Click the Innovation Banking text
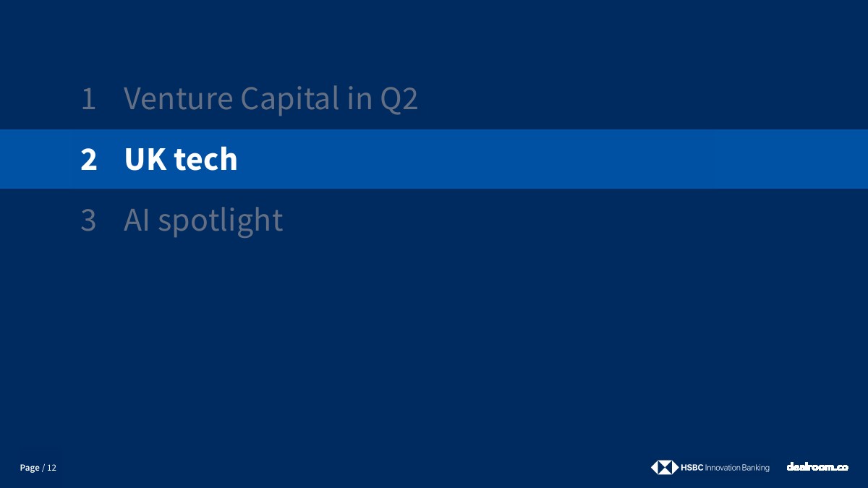The image size is (868, 488). (x=737, y=468)
